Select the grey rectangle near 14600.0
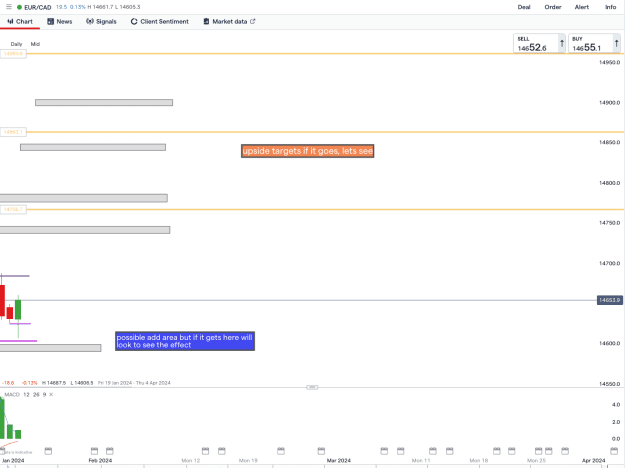Screen dimensions: 625x468 pos(51,348)
